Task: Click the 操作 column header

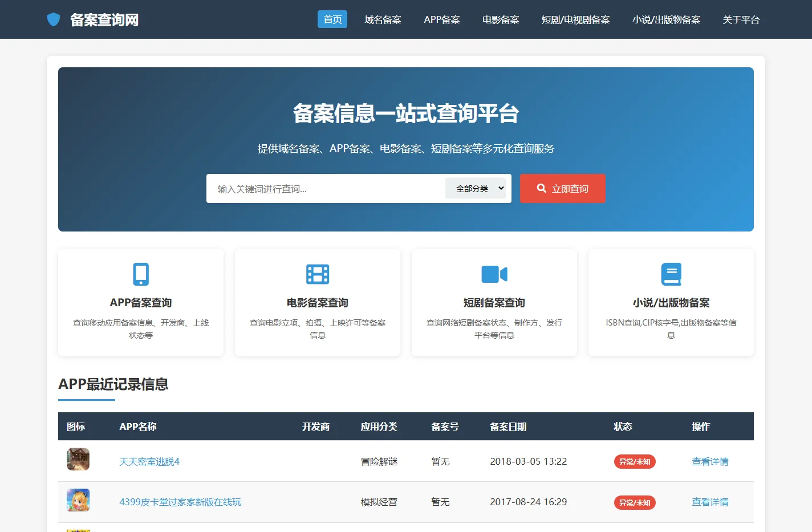Action: (701, 427)
